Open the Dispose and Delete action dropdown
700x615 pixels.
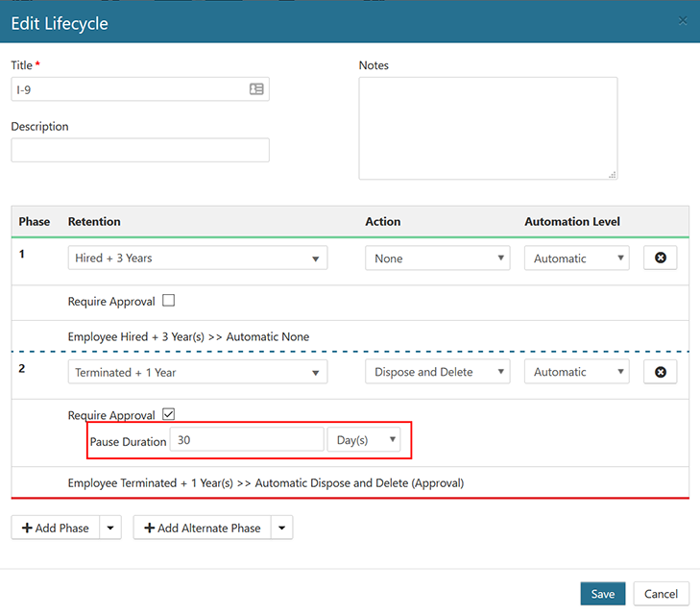(x=437, y=372)
